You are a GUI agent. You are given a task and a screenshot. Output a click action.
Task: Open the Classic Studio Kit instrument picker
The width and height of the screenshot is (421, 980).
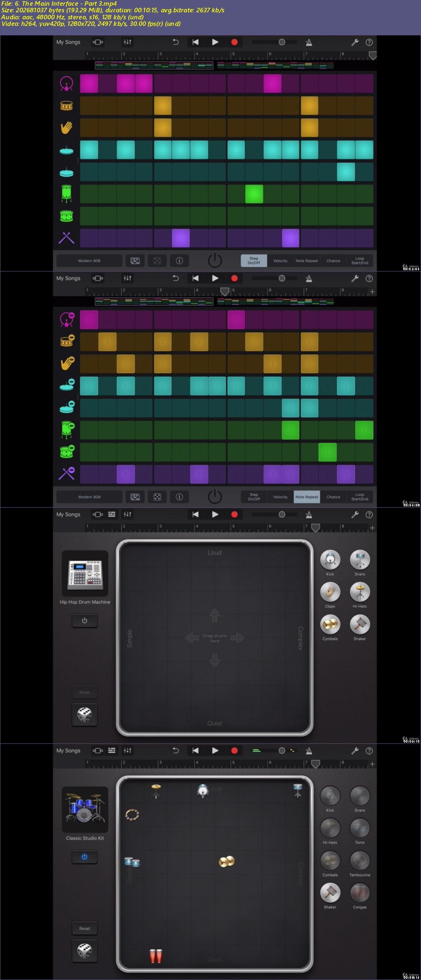pyautogui.click(x=85, y=810)
